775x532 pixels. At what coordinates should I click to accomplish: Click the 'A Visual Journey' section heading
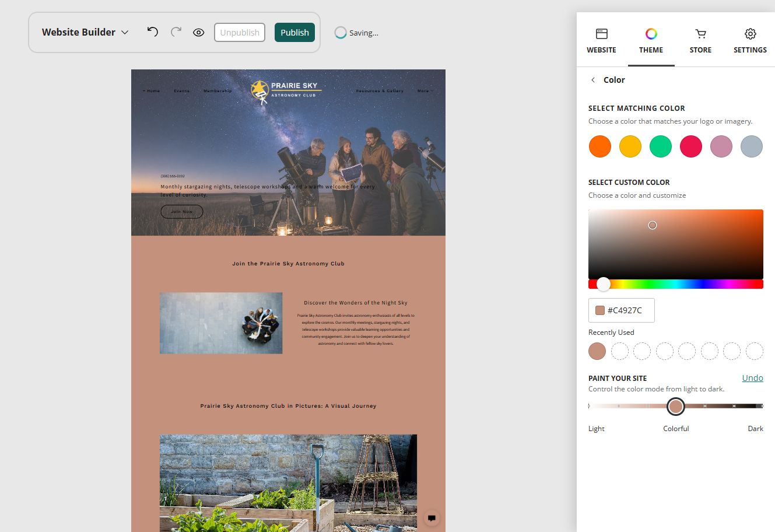(x=288, y=406)
